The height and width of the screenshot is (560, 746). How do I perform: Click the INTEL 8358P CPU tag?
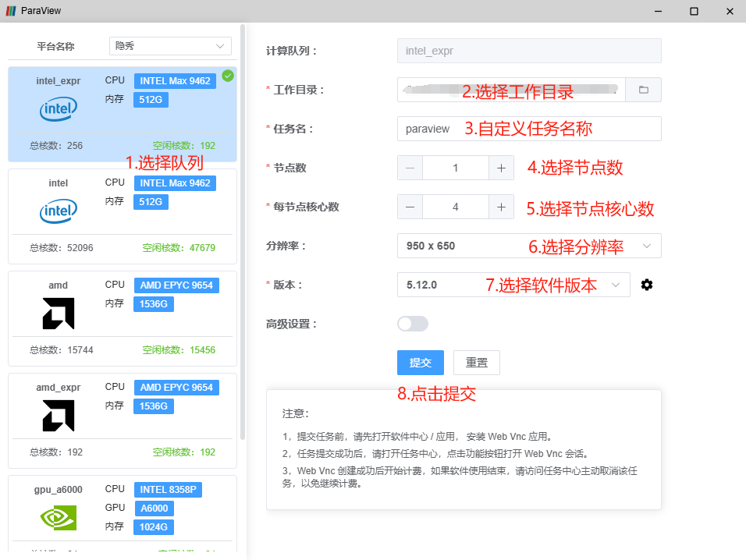(x=168, y=490)
